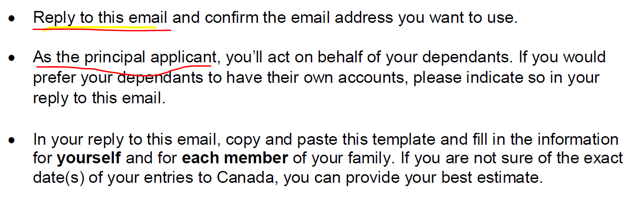Viewport: 644px width, 199px height.
Task: Select the bold phrase "each member"
Action: click(x=235, y=158)
